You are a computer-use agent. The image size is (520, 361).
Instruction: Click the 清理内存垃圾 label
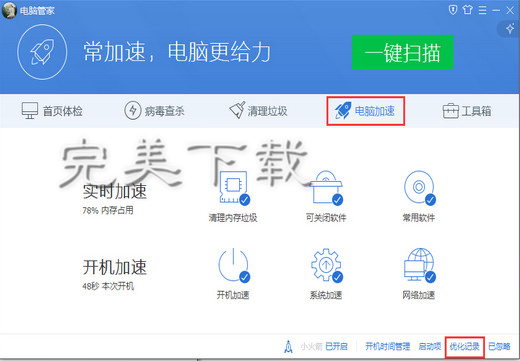pos(233,218)
